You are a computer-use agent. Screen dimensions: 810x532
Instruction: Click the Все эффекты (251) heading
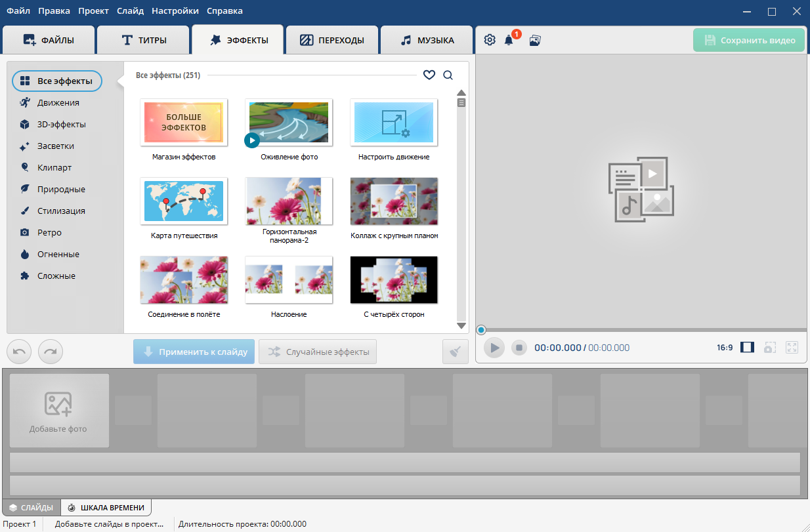[x=168, y=75]
